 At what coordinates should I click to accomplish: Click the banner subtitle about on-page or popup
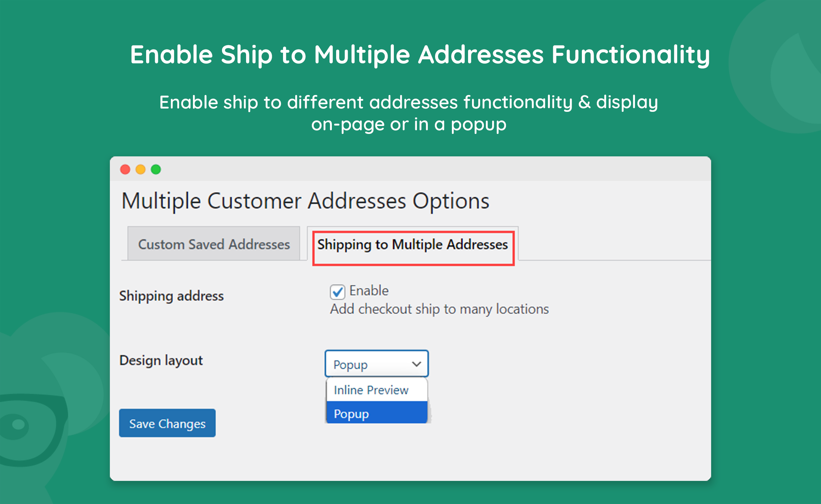coord(409,113)
